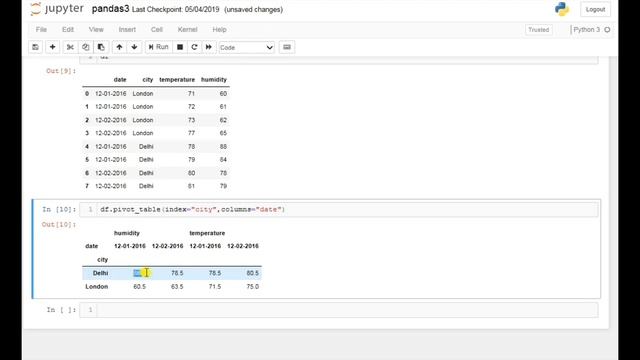
Task: Rename notebook by clicking pandas3 title
Action: [110, 9]
